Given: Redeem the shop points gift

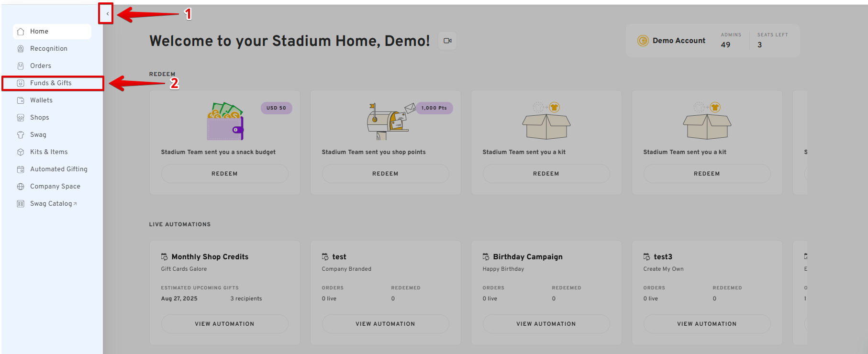Looking at the screenshot, I should 385,174.
